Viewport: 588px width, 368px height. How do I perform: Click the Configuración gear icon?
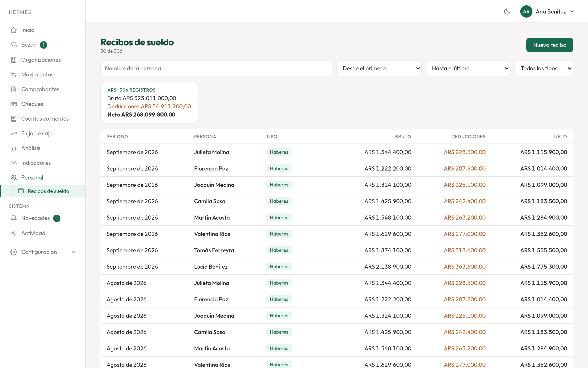[x=14, y=252]
